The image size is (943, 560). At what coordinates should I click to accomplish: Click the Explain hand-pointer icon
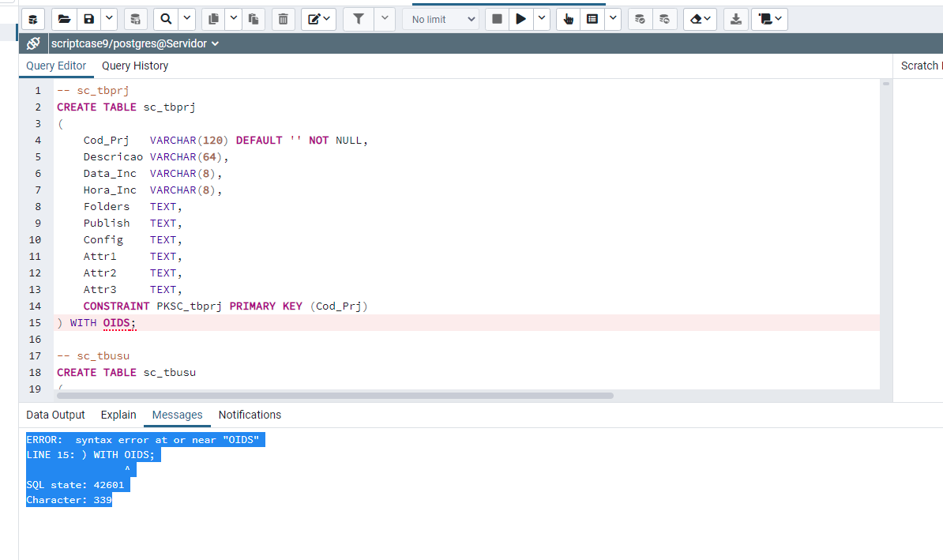pos(568,19)
